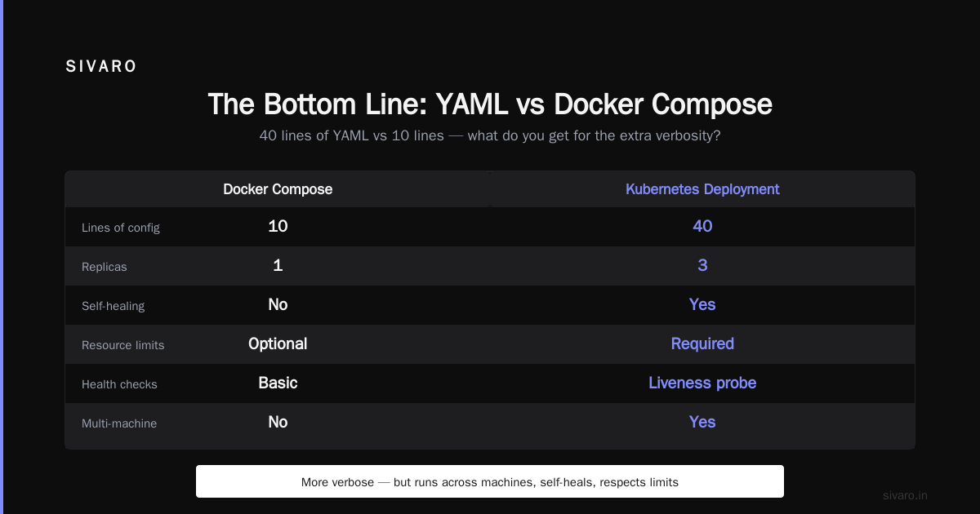Click the SIVARO logo text
Image resolution: width=980 pixels, height=514 pixels.
point(101,67)
